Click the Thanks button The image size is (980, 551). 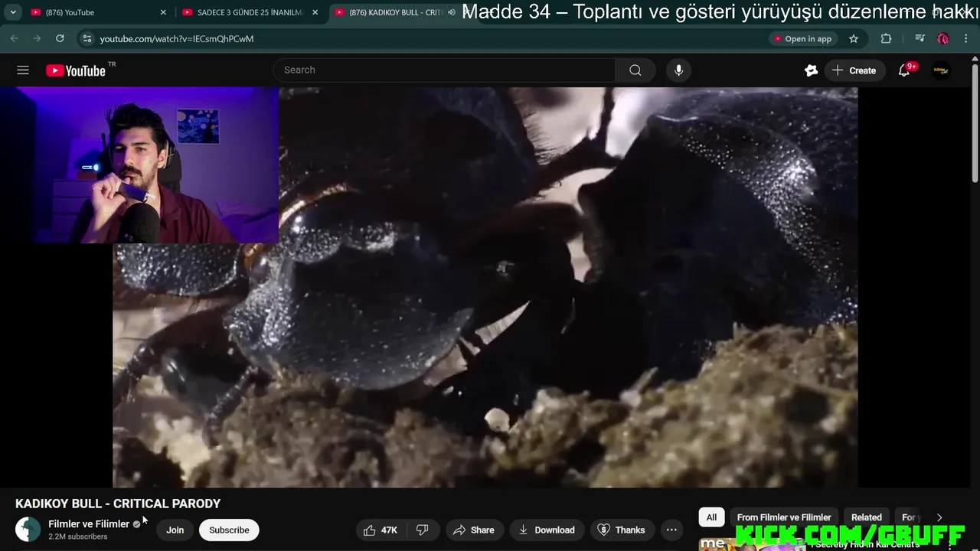click(x=621, y=530)
